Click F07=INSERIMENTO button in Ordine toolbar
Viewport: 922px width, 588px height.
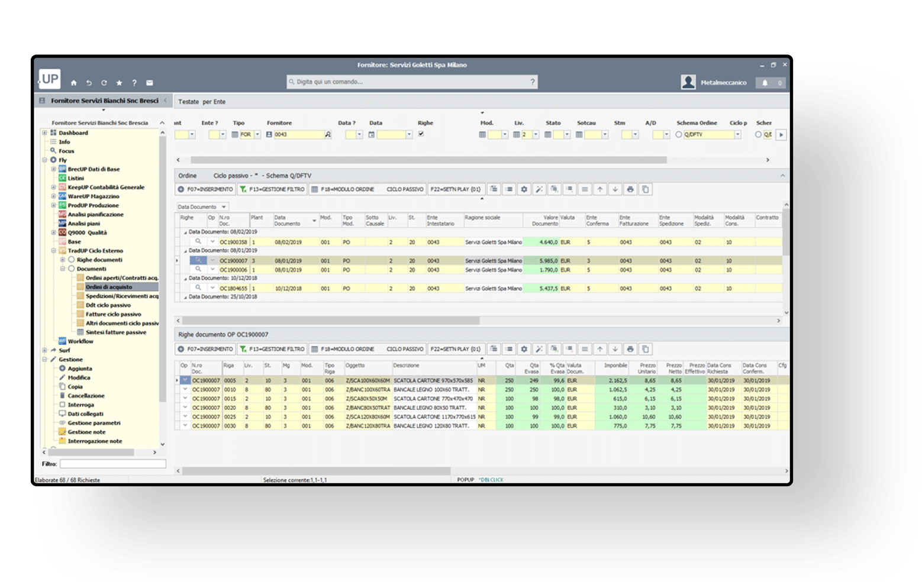[x=205, y=189]
